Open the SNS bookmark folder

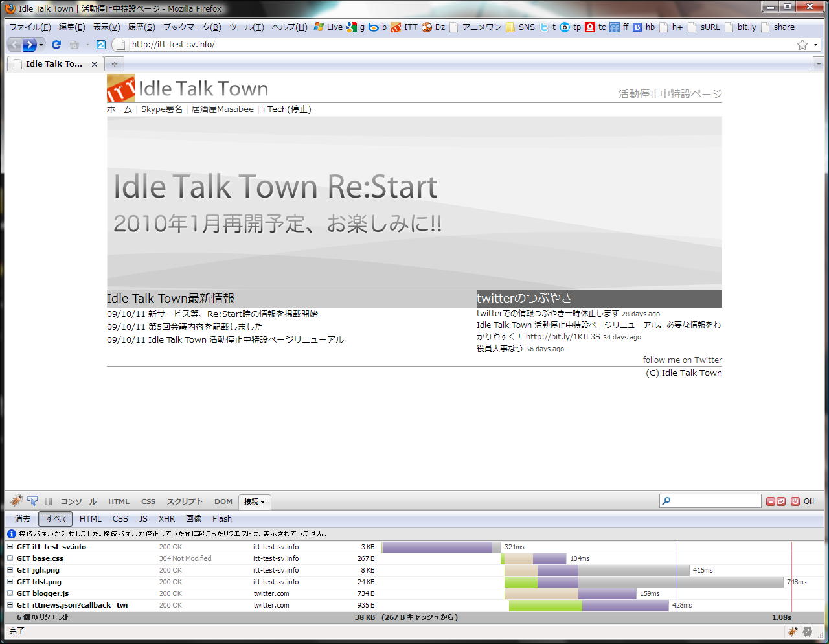[x=521, y=27]
